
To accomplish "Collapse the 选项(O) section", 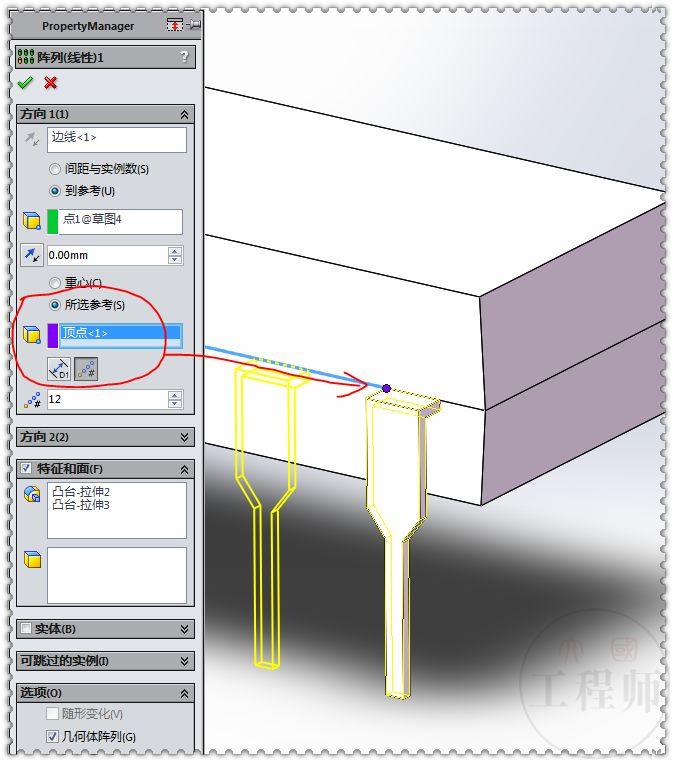I will pyautogui.click(x=184, y=693).
